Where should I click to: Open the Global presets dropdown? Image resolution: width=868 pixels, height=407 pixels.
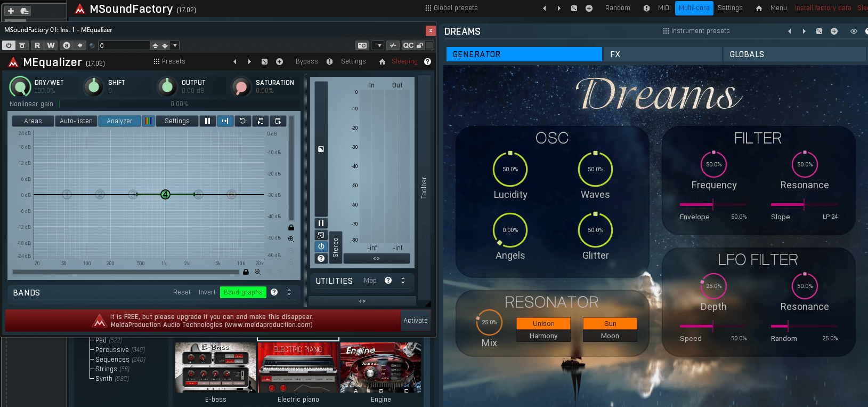tap(451, 8)
